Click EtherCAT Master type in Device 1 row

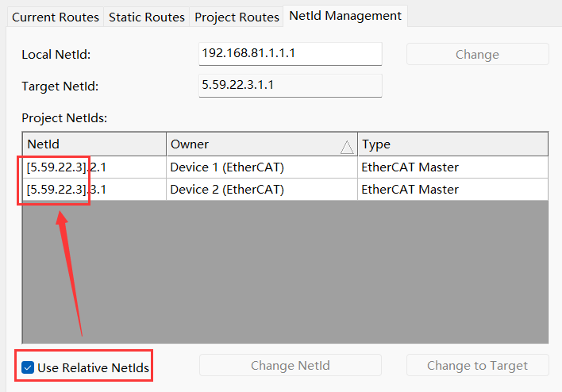pyautogui.click(x=410, y=167)
